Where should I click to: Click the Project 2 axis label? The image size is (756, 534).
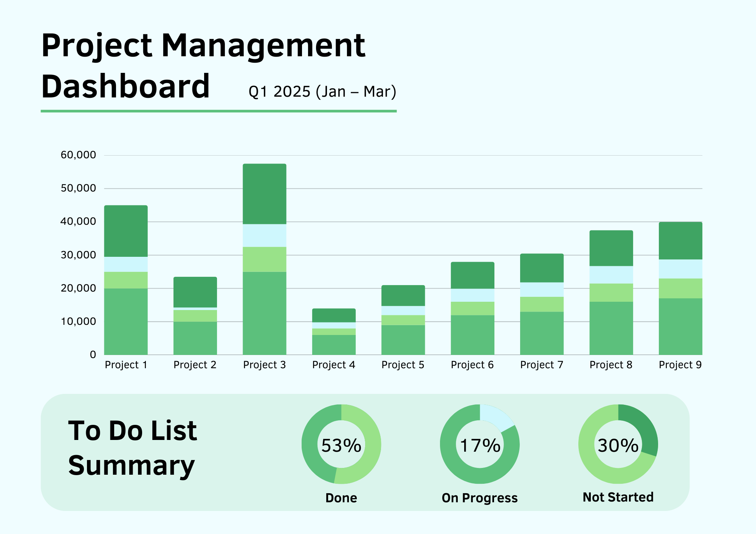coord(195,365)
